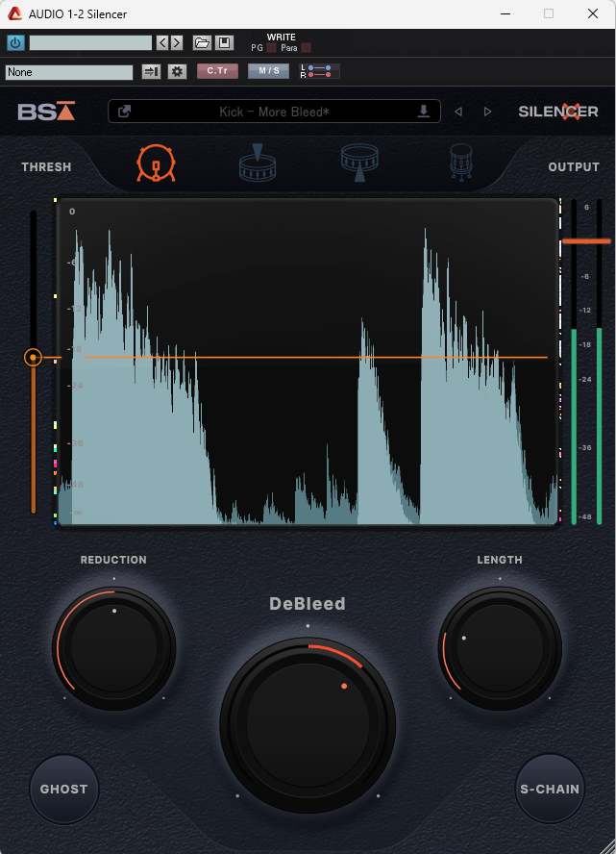Click the green output level meter
This screenshot has width=616, height=854.
point(586,426)
